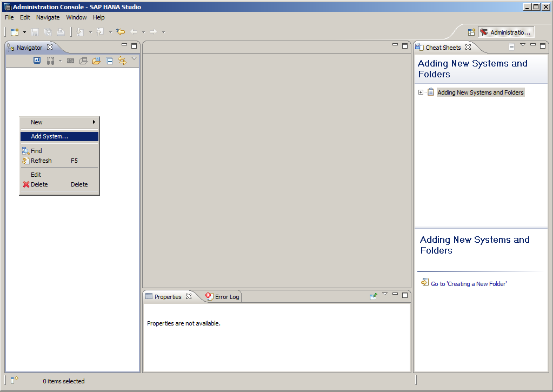Click the Go to Creating a New Folder icon
This screenshot has height=392, width=553.
point(425,283)
